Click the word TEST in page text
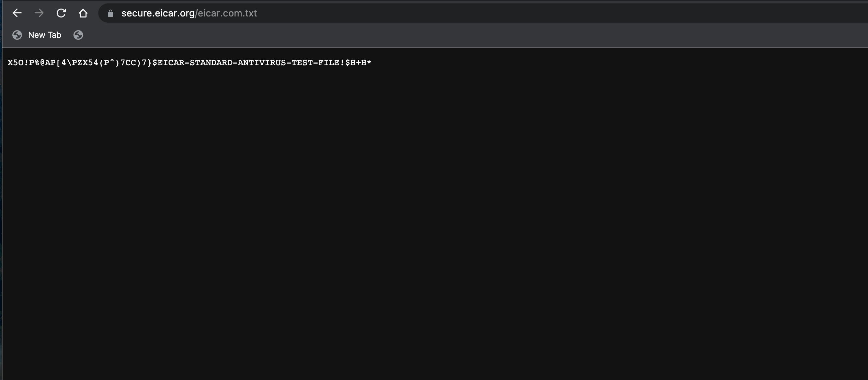Viewport: 868px width, 380px height. pos(302,63)
